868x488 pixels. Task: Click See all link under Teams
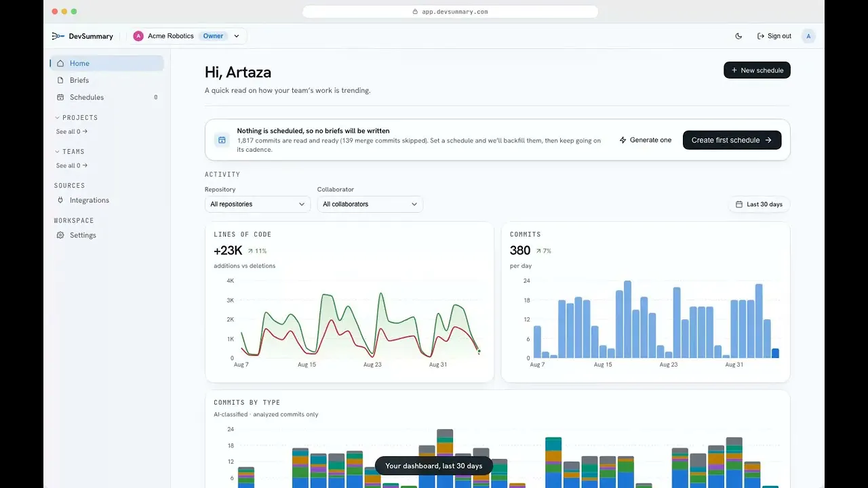pyautogui.click(x=72, y=165)
